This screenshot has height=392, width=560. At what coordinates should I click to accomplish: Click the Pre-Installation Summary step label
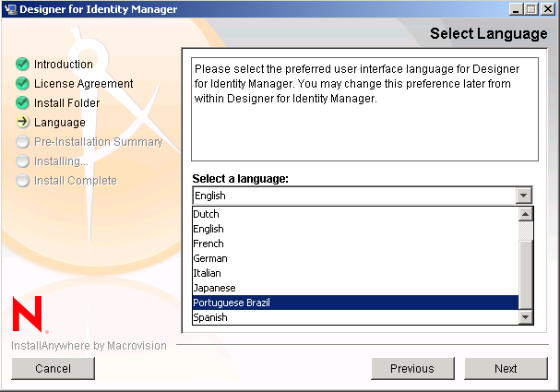(x=98, y=142)
